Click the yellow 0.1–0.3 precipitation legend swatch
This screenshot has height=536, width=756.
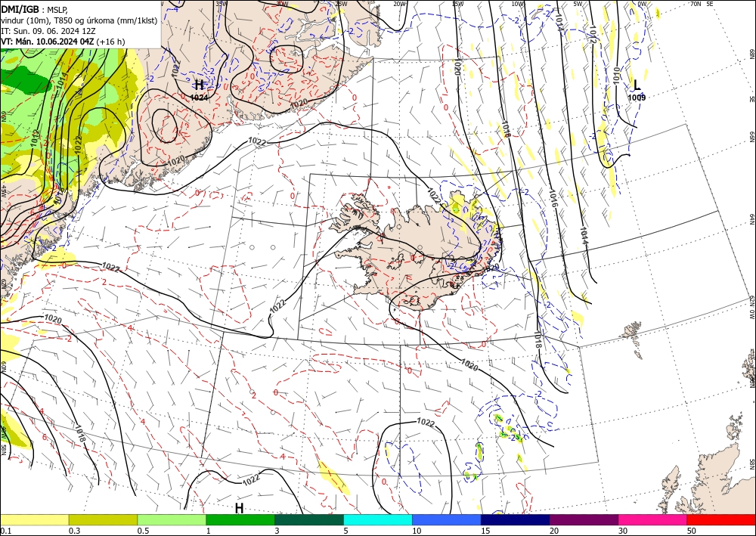pos(35,519)
